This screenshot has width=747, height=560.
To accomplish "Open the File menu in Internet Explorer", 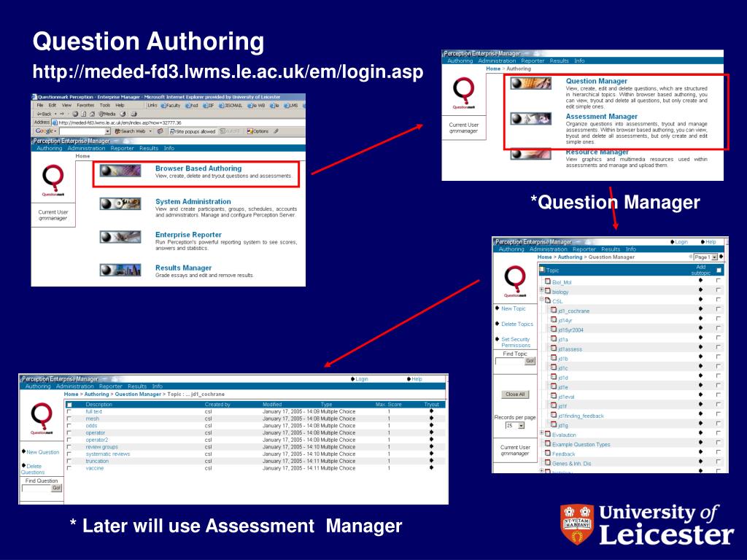I will click(40, 105).
